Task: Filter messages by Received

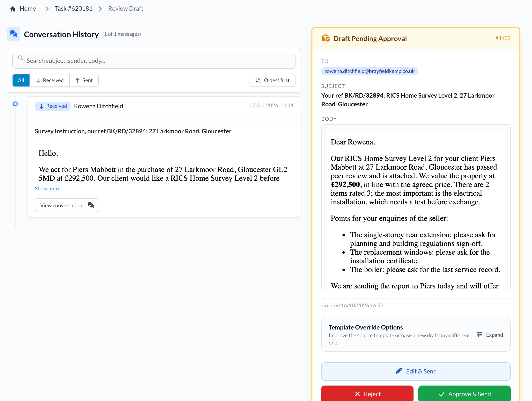Action: point(50,80)
